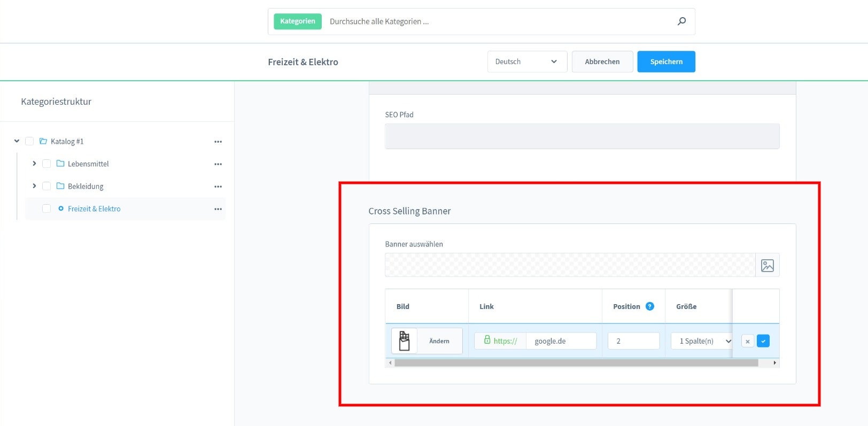Screen dimensions: 868x426
Task: Click the google.de link input field
Action: [561, 341]
